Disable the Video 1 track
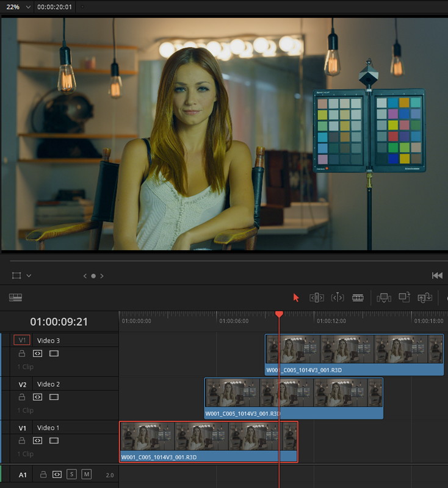 [x=54, y=440]
